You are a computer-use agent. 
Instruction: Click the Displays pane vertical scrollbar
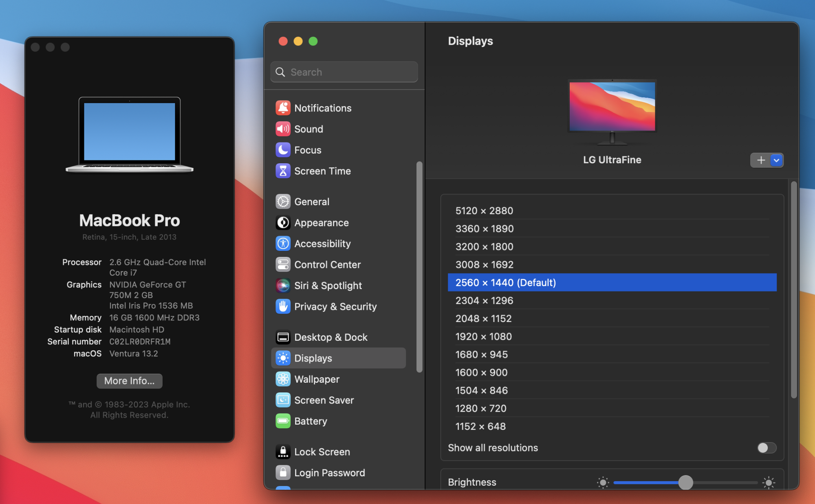793,290
